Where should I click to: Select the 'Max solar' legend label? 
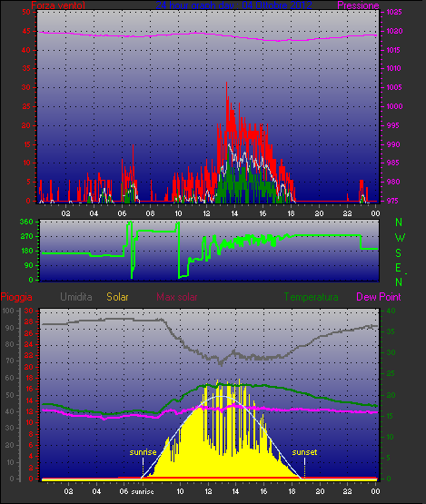(177, 297)
